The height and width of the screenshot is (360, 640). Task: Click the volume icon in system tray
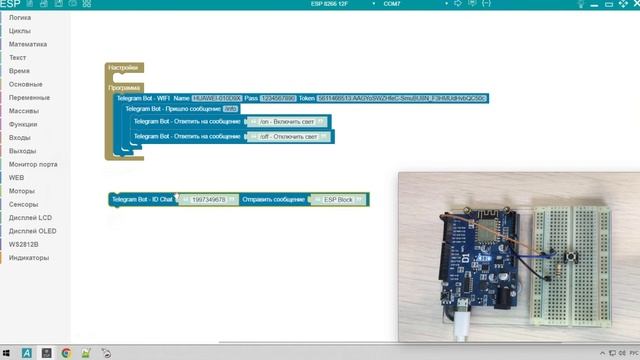[622, 353]
